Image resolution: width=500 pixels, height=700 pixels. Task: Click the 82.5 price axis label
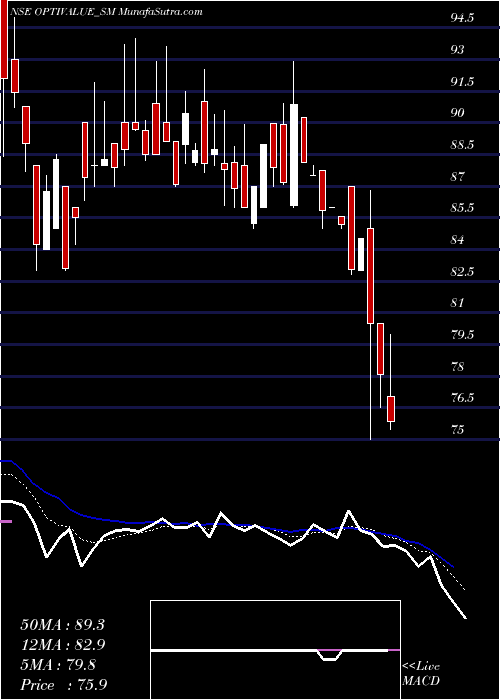462,271
